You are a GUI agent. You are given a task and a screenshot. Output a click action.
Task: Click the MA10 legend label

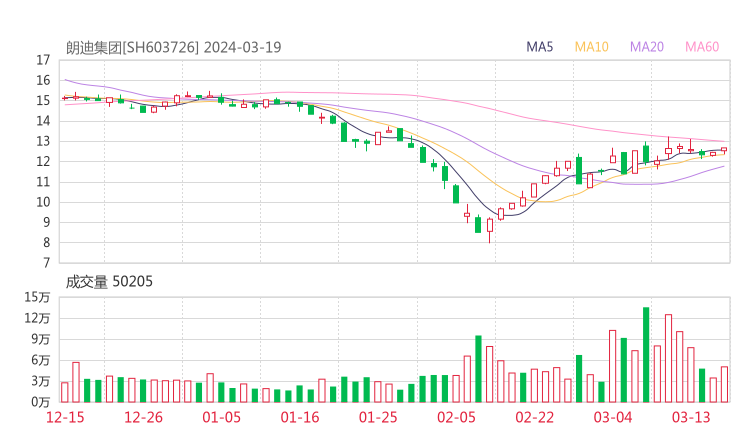click(x=591, y=47)
